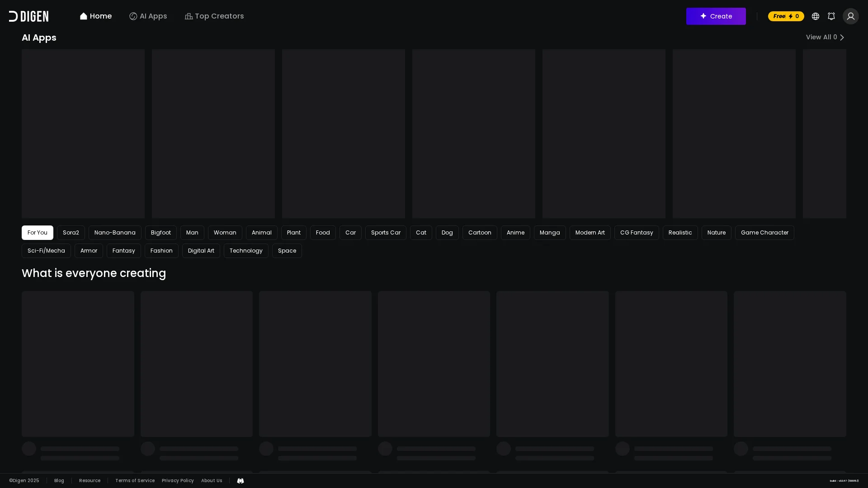Go to Home with house icon
Image resolution: width=868 pixels, height=488 pixels.
[x=95, y=16]
